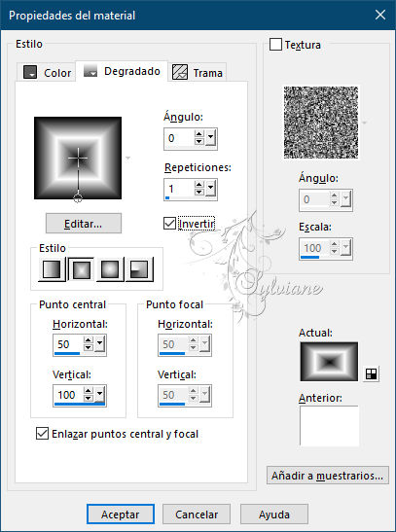The image size is (396, 532).
Task: Click the Repeticiones input field
Action: tap(179, 189)
